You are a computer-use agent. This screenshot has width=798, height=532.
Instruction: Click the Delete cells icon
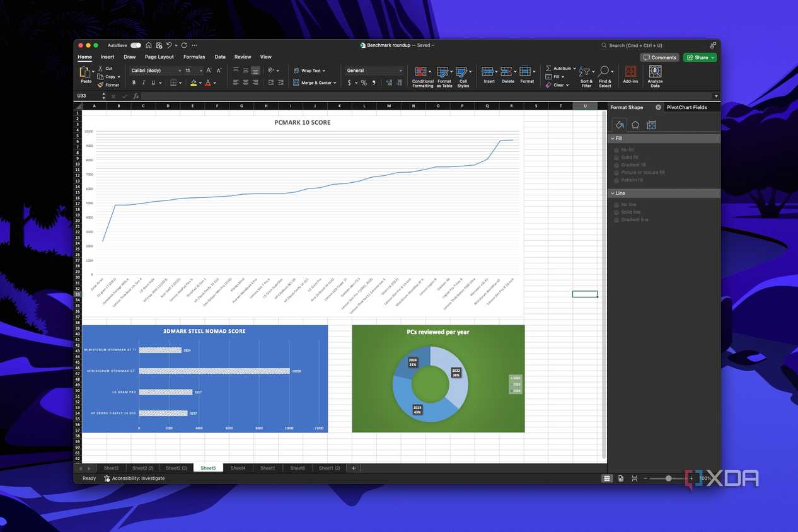[506, 72]
